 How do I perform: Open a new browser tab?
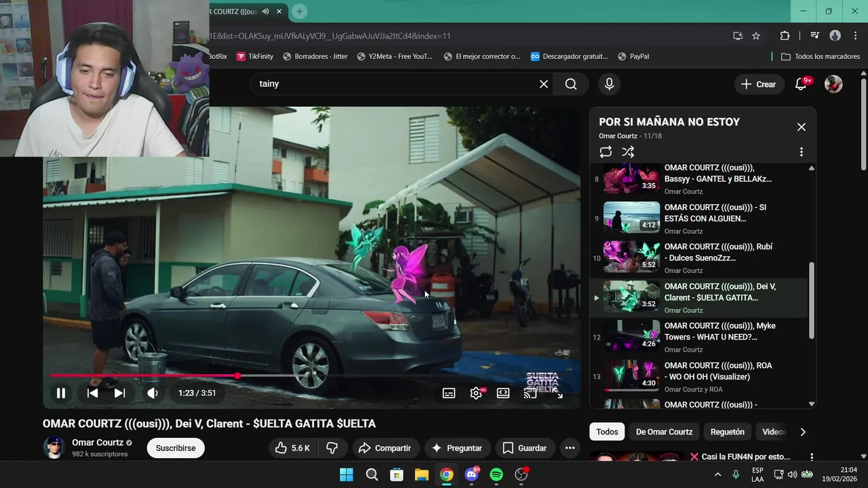(x=299, y=12)
